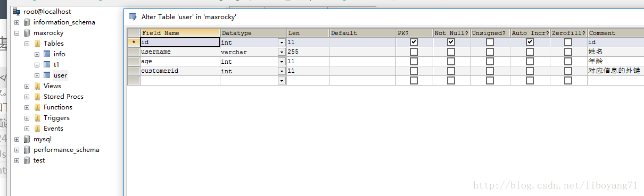Enable Not Null for customerid field
The width and height of the screenshot is (644, 196).
pos(451,71)
